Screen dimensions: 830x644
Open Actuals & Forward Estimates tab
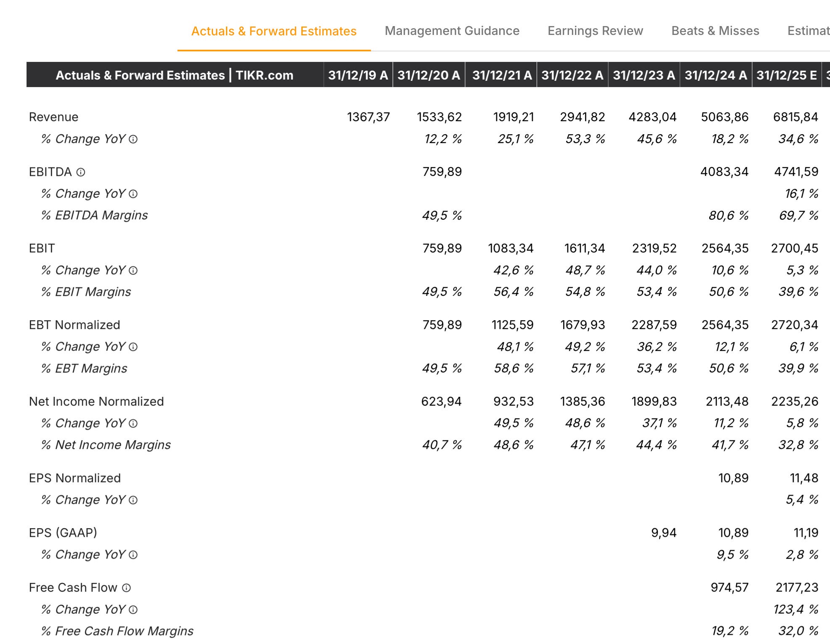tap(274, 31)
